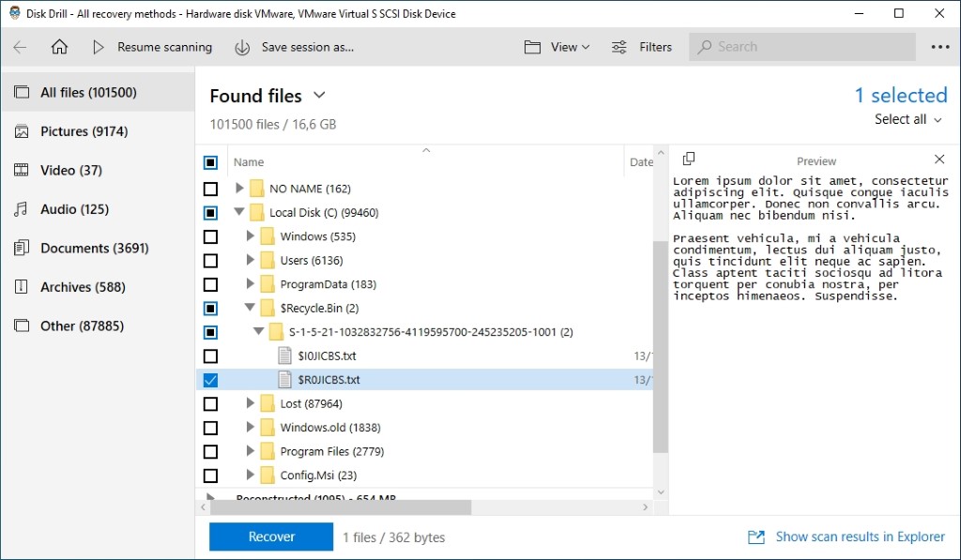961x560 pixels.
Task: Click into the Search field
Action: pos(802,47)
